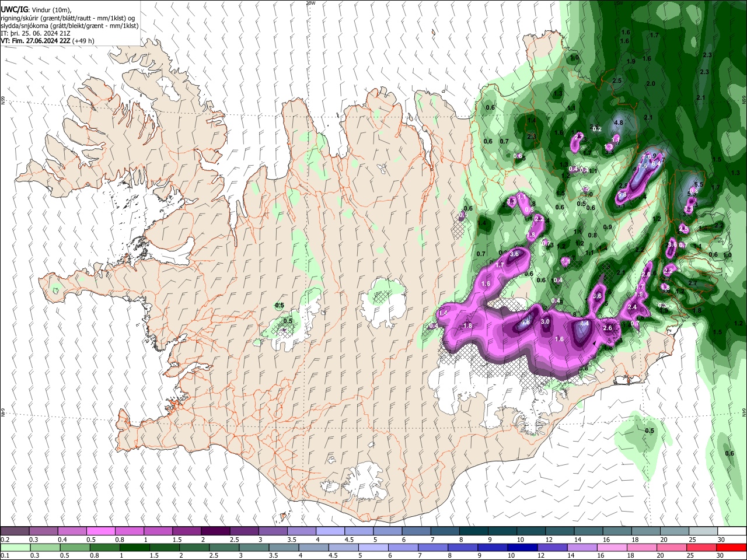747x560 pixels.
Task: Click the 'Vindur (10m)' text in the header
Action: click(x=50, y=10)
